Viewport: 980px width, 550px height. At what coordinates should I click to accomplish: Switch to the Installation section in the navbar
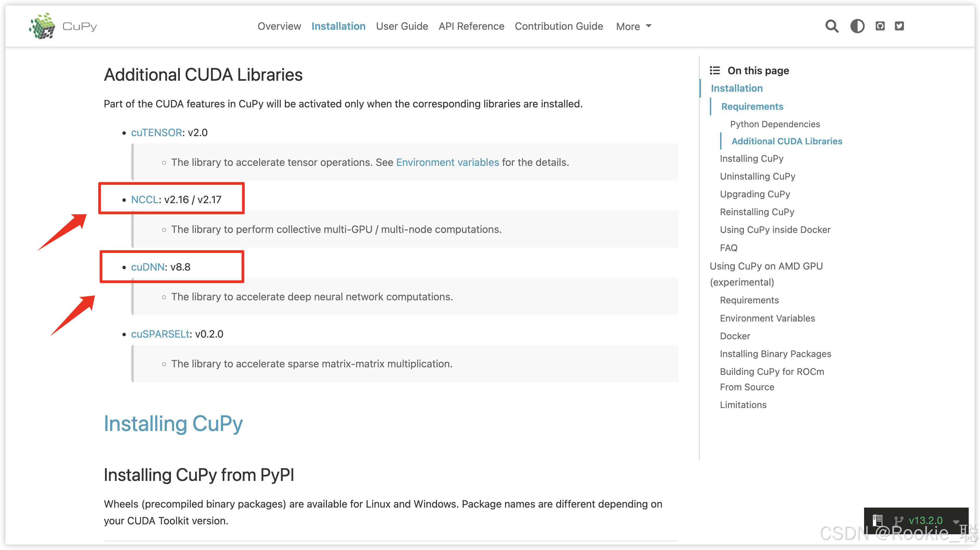coord(338,26)
